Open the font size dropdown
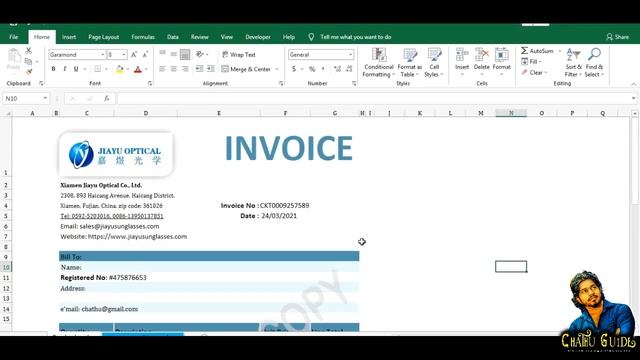640x360 pixels. coord(124,54)
